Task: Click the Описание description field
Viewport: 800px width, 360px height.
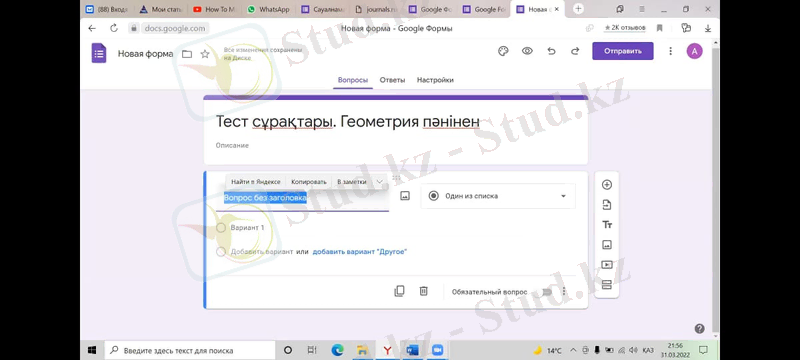Action: pos(233,145)
